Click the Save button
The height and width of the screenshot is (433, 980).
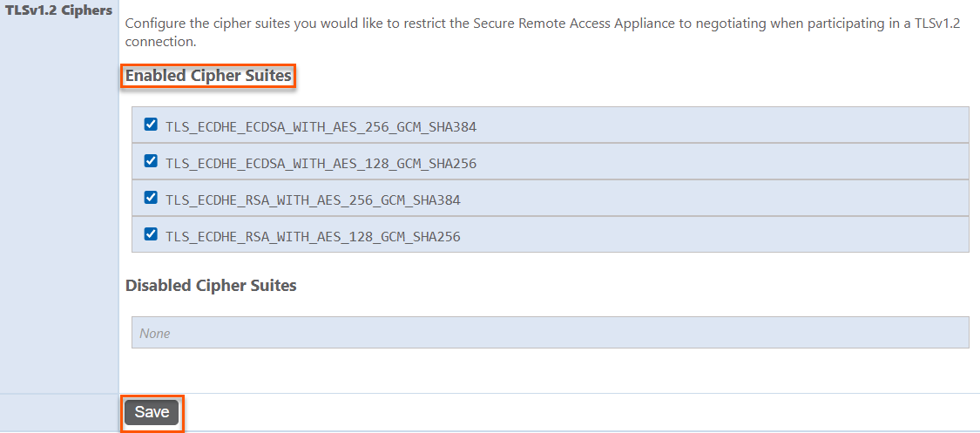pyautogui.click(x=152, y=412)
